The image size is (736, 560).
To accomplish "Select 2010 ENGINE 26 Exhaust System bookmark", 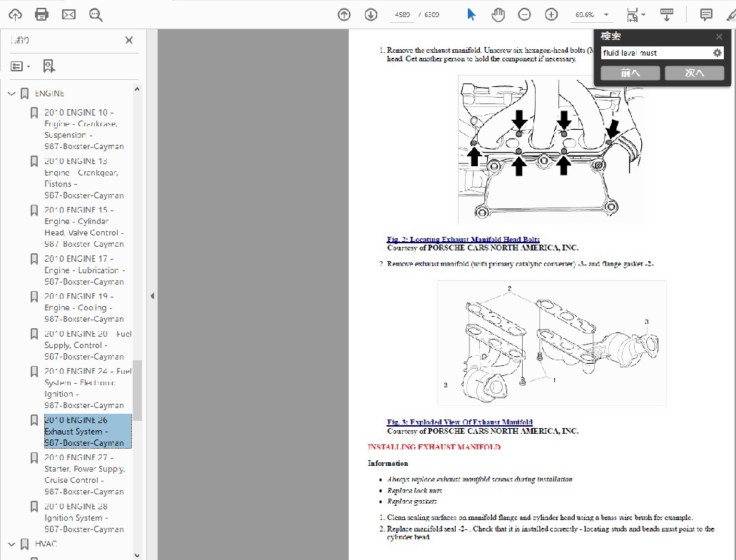I will coord(88,432).
